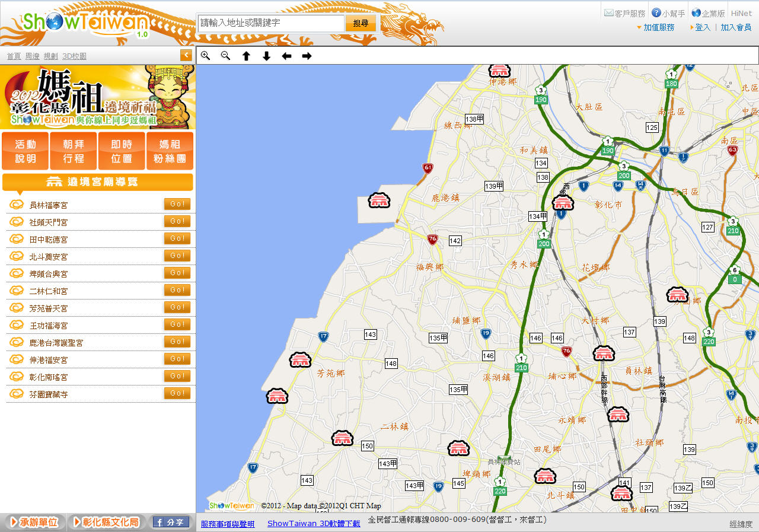Viewport: 759px width, 532px height.
Task: Click the 搜尋 search button
Action: tap(361, 23)
